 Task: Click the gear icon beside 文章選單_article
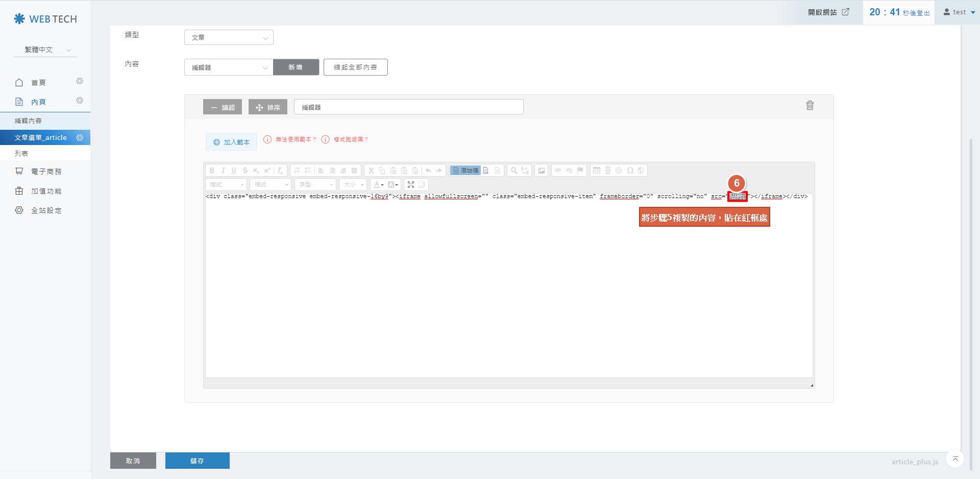80,137
